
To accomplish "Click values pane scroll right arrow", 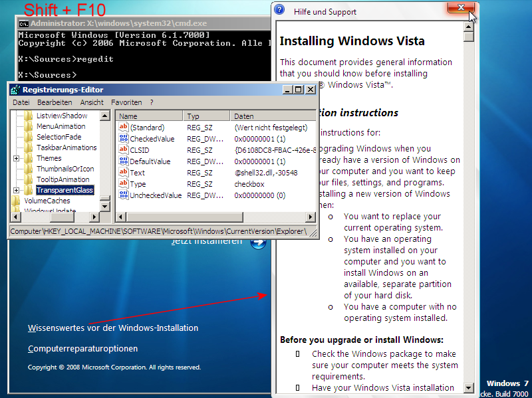I will [x=310, y=217].
